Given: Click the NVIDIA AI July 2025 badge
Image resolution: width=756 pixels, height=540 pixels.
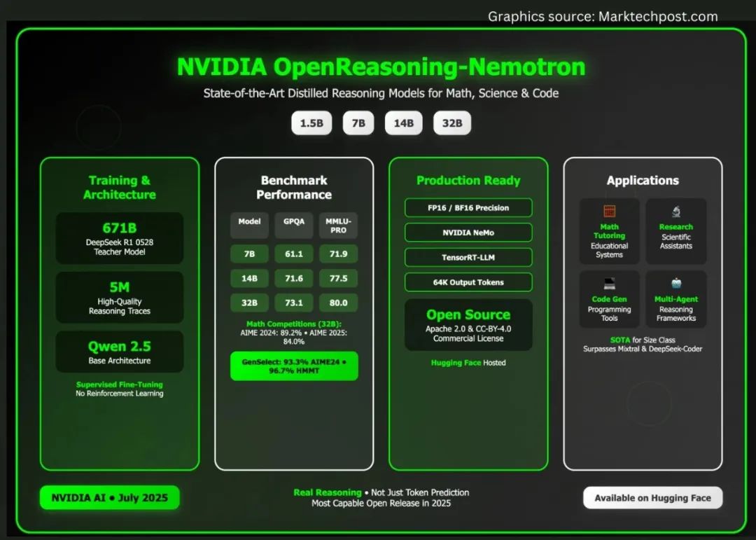Looking at the screenshot, I should (109, 497).
